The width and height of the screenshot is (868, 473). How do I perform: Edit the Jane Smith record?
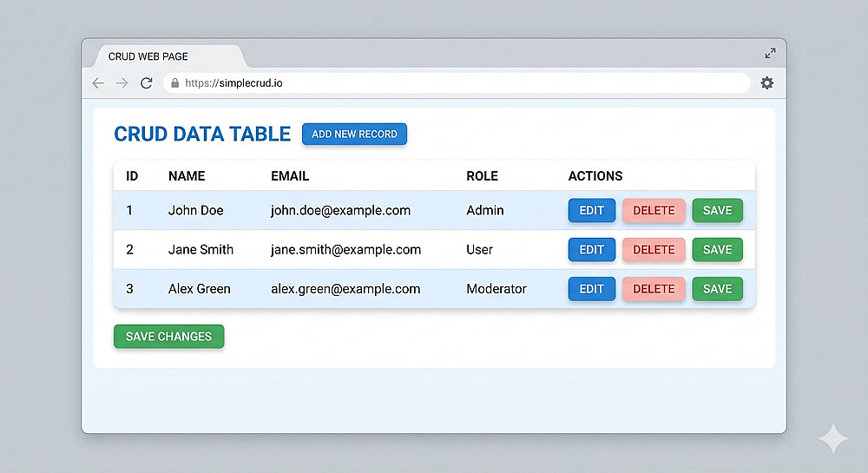(x=591, y=249)
